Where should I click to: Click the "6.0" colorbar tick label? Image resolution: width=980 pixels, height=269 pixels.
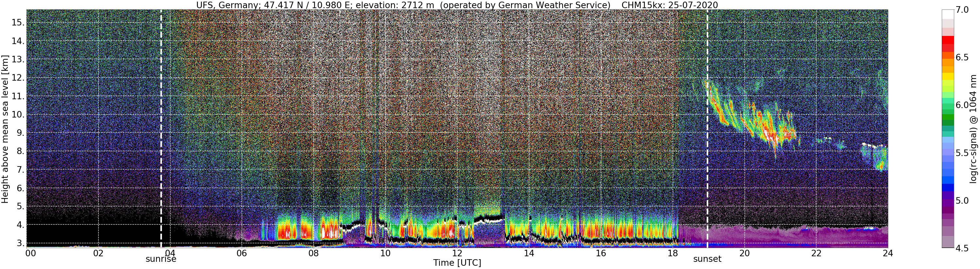[x=962, y=105]
